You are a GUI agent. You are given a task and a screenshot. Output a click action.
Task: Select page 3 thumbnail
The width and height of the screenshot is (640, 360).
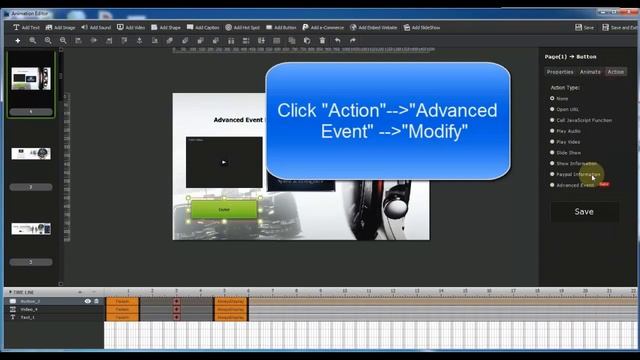pos(31,229)
